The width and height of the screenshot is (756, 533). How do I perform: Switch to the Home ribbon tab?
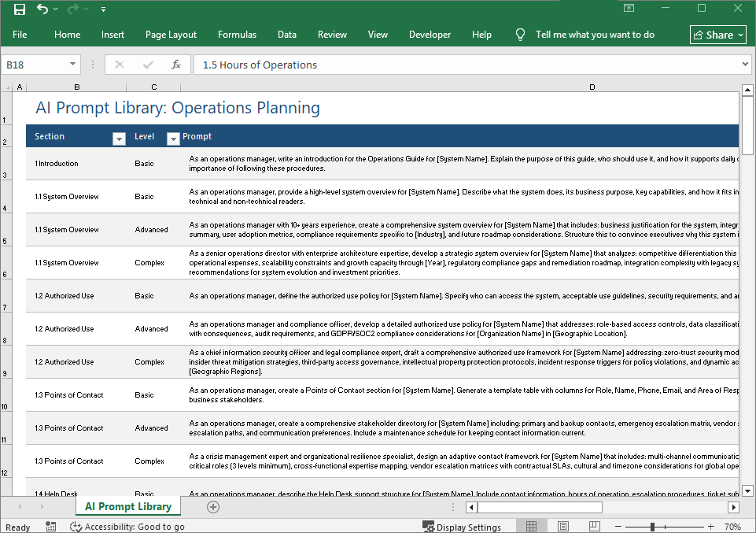coord(67,35)
